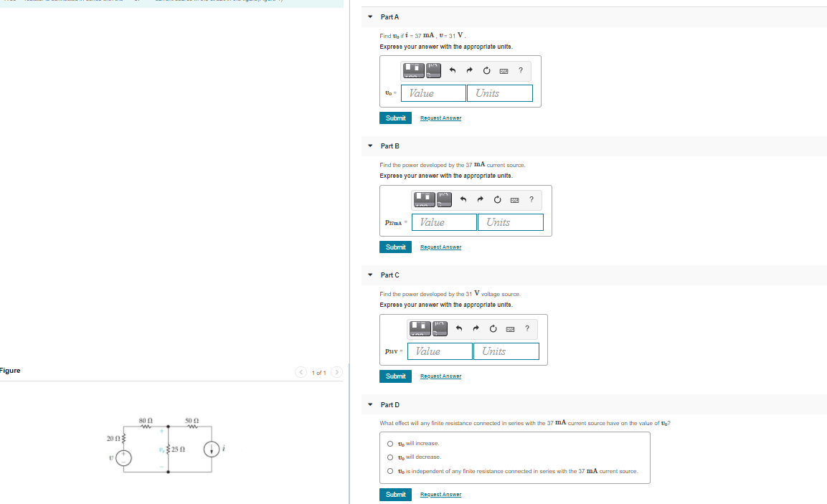Collapse Part B section
The image size is (827, 504).
point(370,146)
